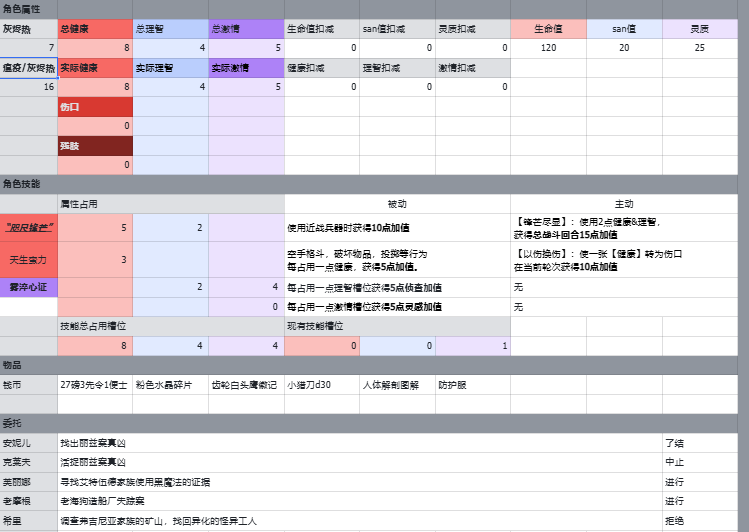Select the 实际健康 header cell
Viewport: 749px width, 532px height.
pyautogui.click(x=95, y=68)
